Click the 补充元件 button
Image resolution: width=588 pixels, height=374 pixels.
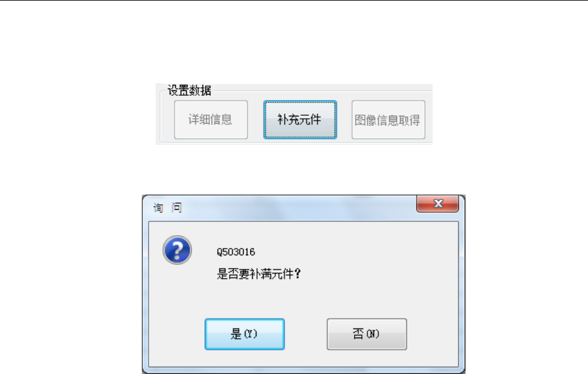coord(300,119)
